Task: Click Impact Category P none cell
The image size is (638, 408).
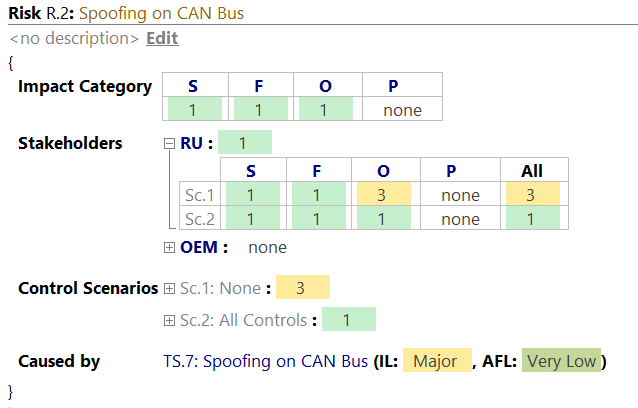Action: (402, 109)
